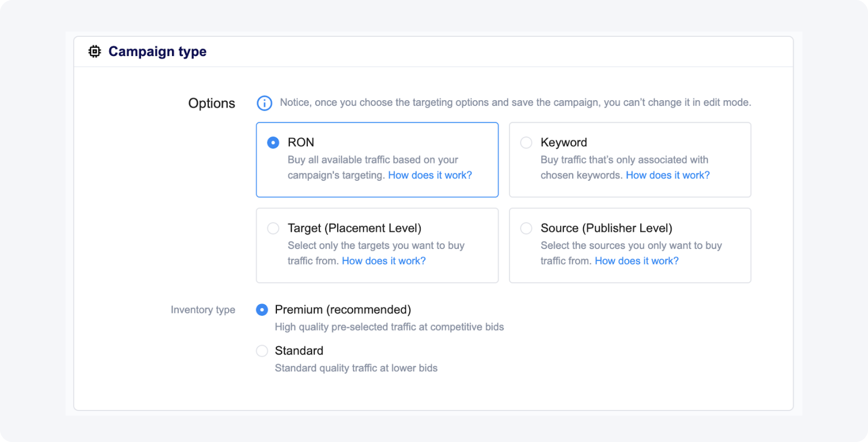Choose Source (Publisher Level) radio button
Image resolution: width=868 pixels, height=442 pixels.
[x=526, y=228]
